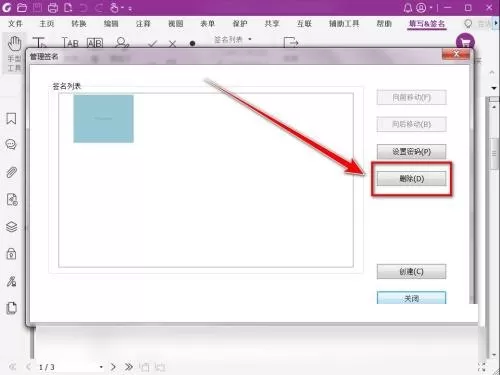Image resolution: width=500 pixels, height=375 pixels.
Task: Click the 创建(C) button
Action: (x=411, y=272)
